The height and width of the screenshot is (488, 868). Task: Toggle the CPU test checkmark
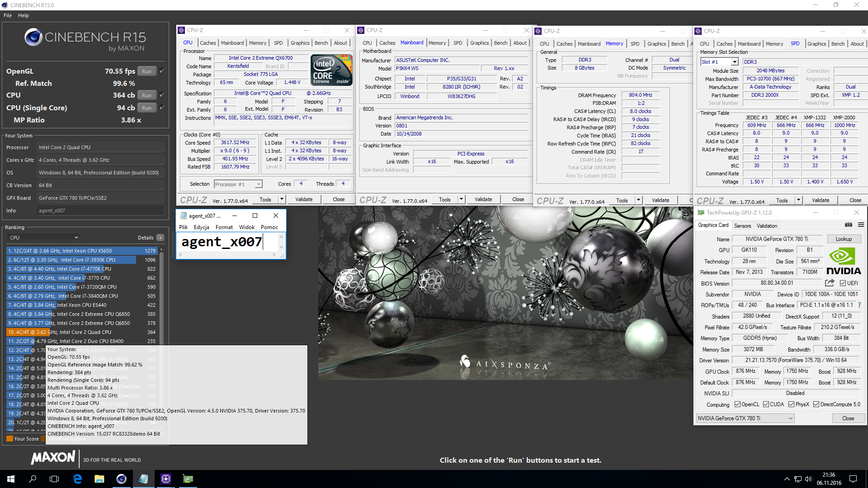tap(162, 95)
